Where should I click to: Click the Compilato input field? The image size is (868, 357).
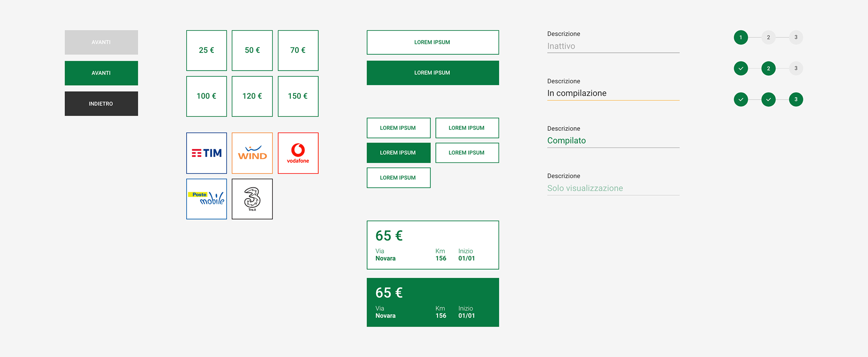(x=613, y=141)
